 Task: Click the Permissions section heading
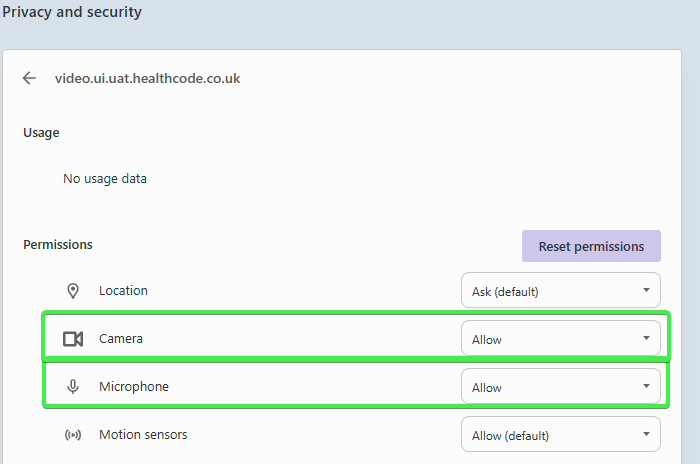(x=58, y=244)
